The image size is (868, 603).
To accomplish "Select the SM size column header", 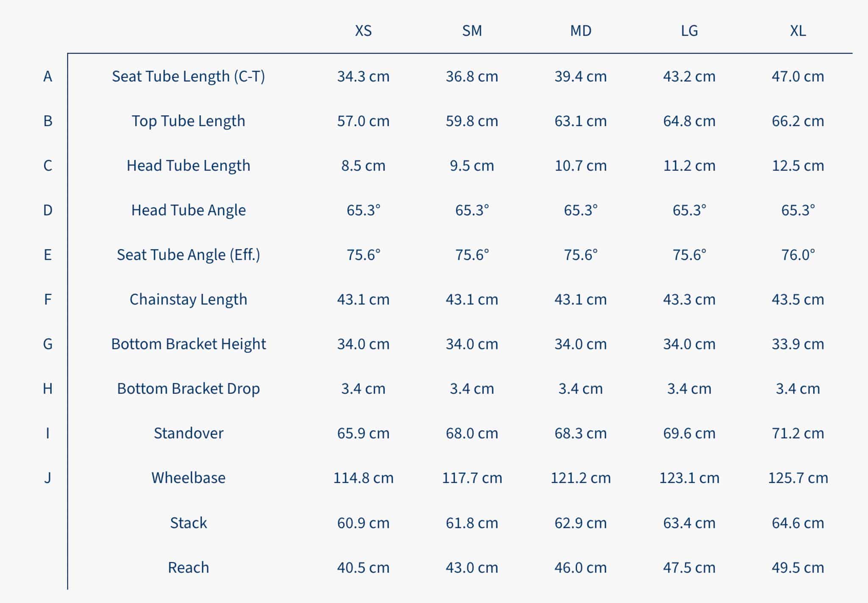I will point(472,31).
